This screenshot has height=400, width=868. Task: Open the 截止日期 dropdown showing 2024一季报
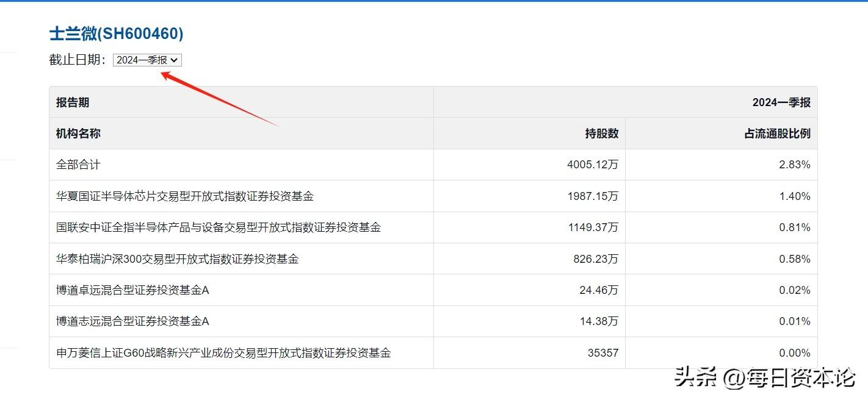tap(147, 60)
